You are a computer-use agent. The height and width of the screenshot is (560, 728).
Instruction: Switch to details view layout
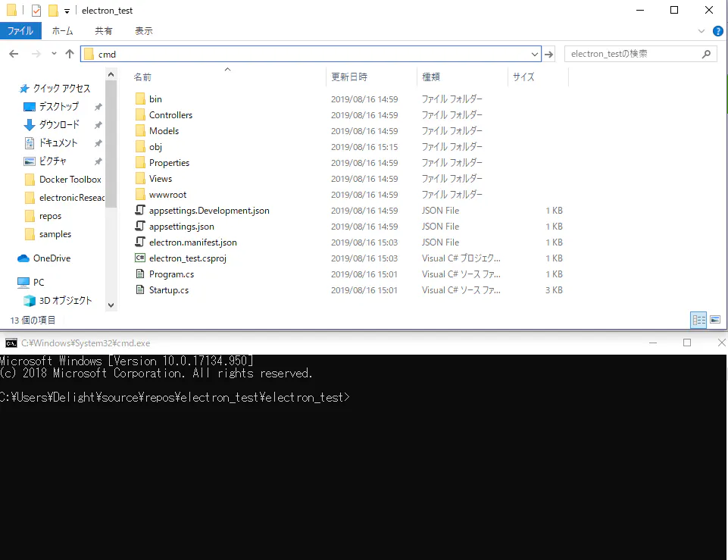[x=698, y=320]
